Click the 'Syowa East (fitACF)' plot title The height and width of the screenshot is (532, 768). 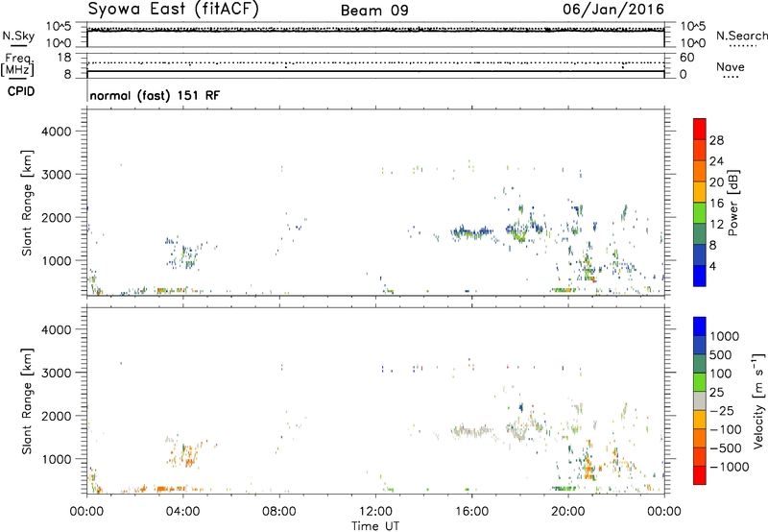(x=174, y=9)
